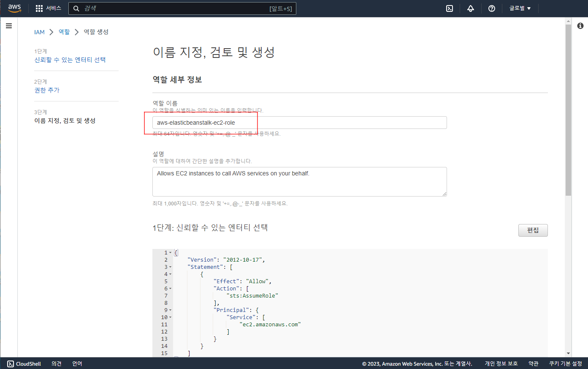
Task: Click the vertical scrollbar thumb
Action: [x=568, y=110]
